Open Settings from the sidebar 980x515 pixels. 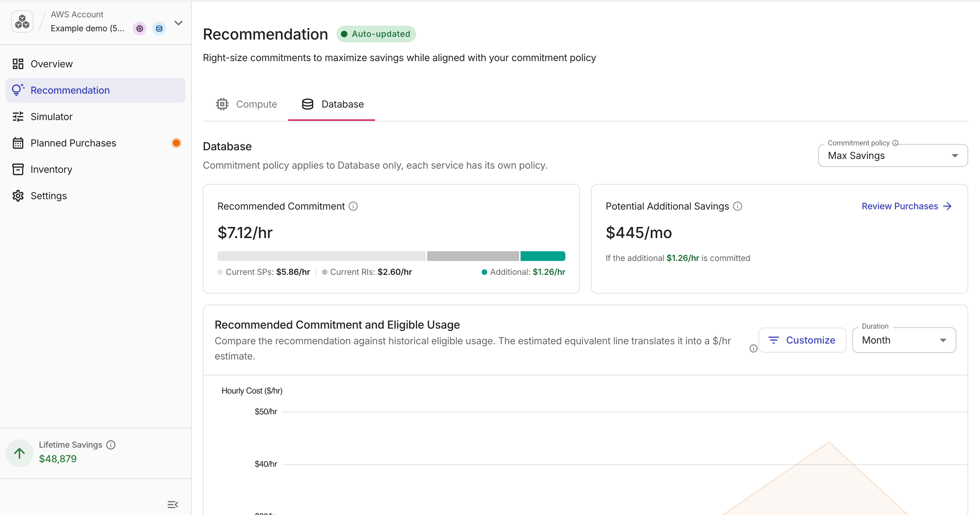(x=95, y=196)
